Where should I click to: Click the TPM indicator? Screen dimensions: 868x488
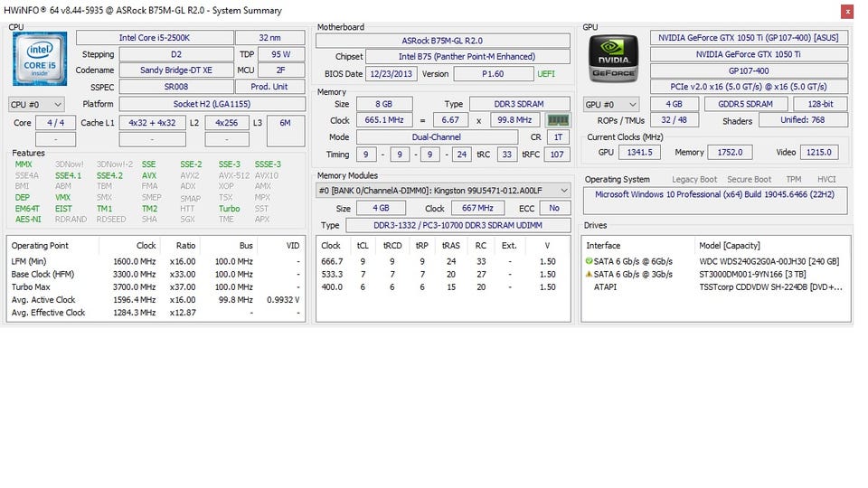(x=794, y=179)
